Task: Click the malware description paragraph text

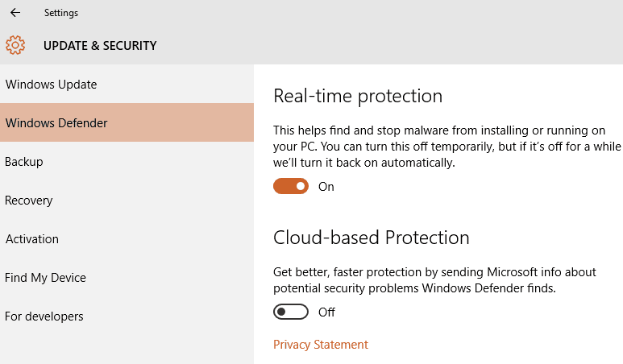Action: pyautogui.click(x=447, y=147)
